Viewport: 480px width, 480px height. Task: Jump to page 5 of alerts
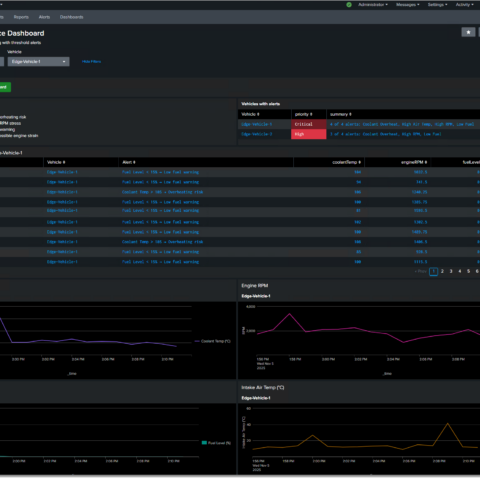(x=468, y=271)
